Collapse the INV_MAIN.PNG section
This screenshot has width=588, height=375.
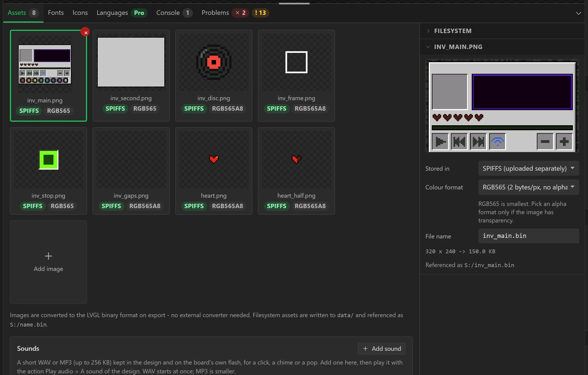point(502,47)
